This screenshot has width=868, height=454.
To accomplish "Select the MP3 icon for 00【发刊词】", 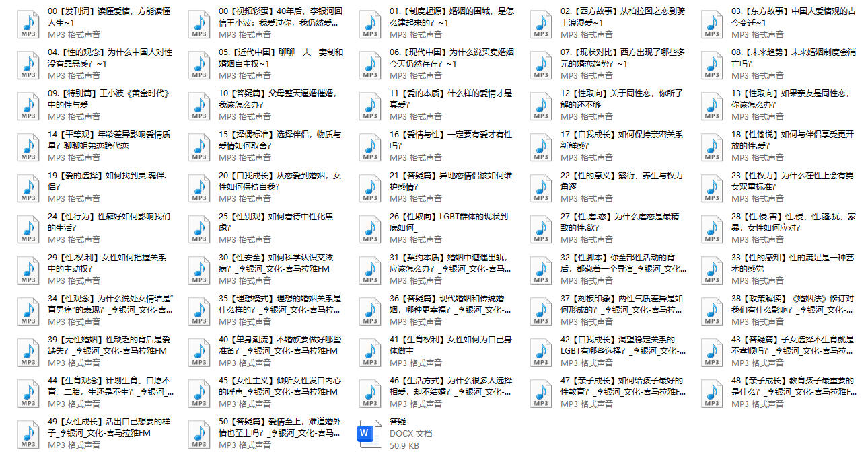I will coord(28,24).
